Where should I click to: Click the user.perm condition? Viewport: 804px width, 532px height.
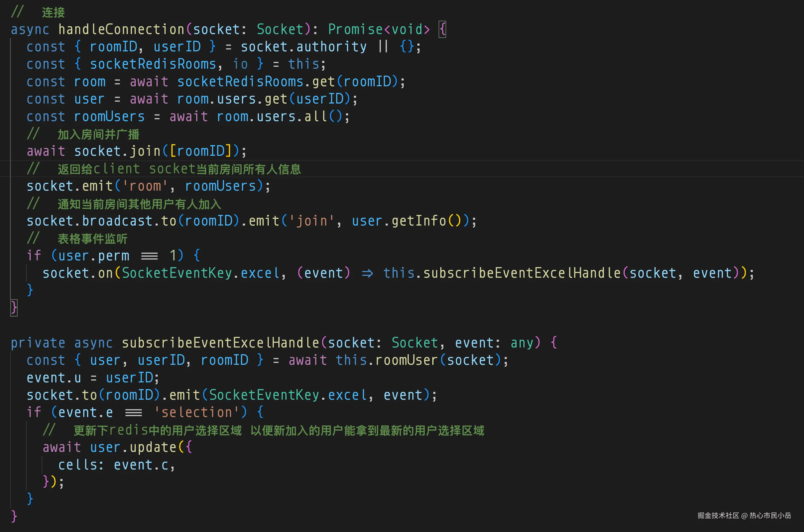[93, 256]
